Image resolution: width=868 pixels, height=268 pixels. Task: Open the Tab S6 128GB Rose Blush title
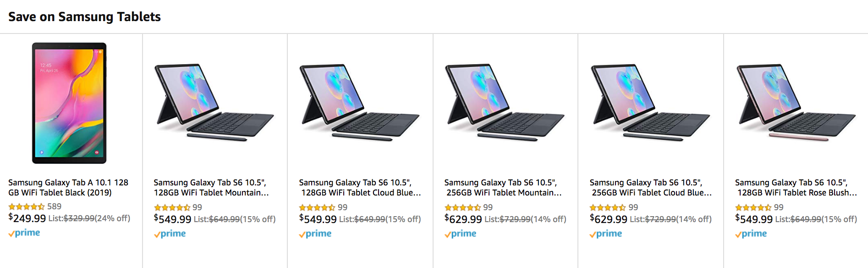[796, 188]
